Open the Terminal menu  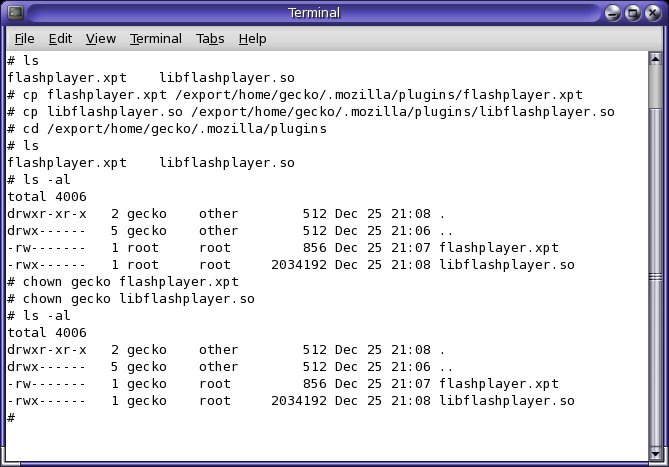[x=156, y=39]
